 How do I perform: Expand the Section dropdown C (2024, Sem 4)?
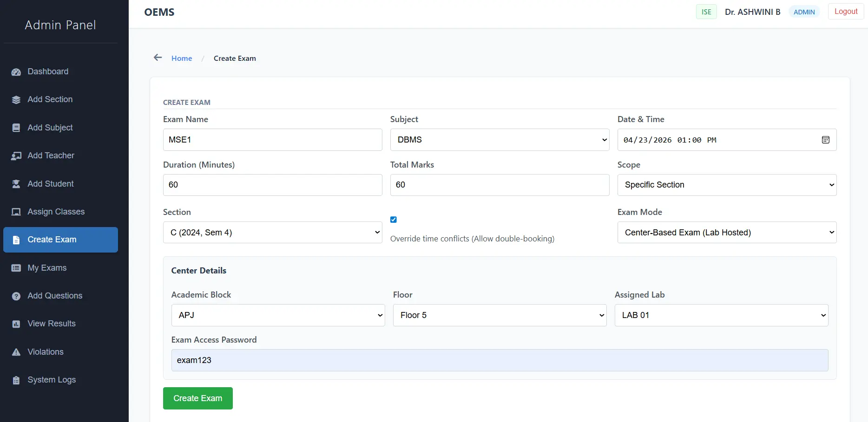tap(273, 233)
